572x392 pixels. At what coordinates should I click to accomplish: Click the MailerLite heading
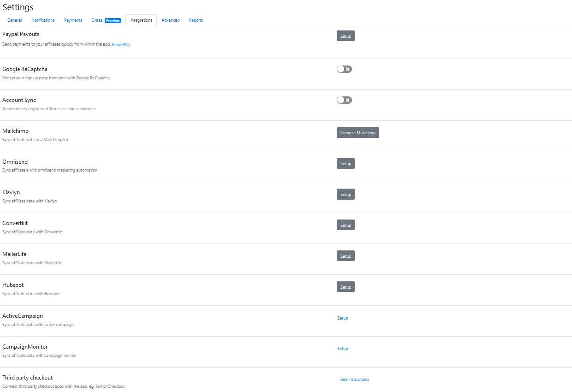14,254
